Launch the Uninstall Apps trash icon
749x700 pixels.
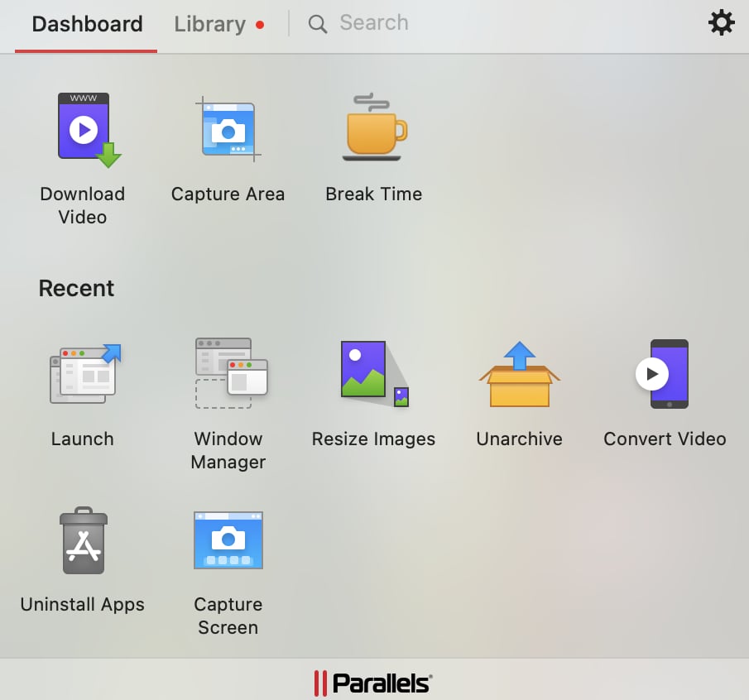click(84, 540)
